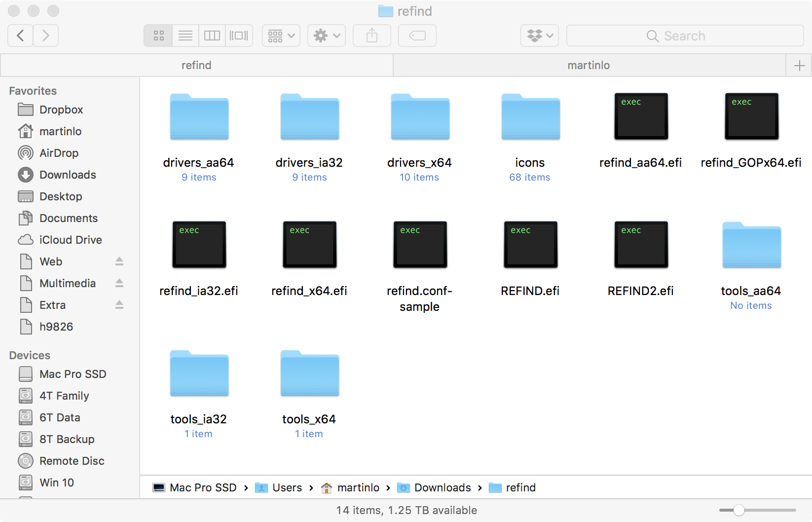This screenshot has height=522, width=812.
Task: Select the Extra volume in the sidebar
Action: coord(52,305)
